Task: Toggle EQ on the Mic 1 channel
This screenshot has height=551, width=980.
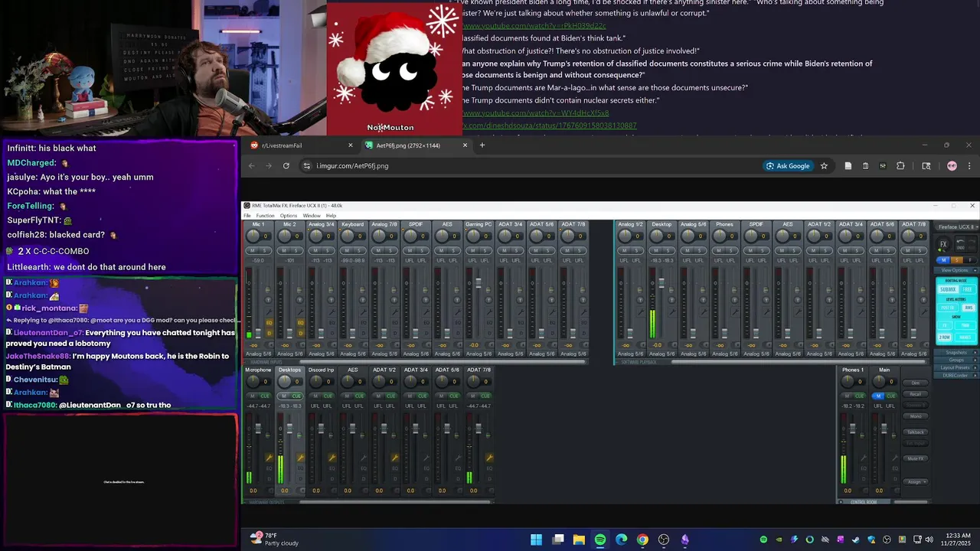Action: coord(269,323)
